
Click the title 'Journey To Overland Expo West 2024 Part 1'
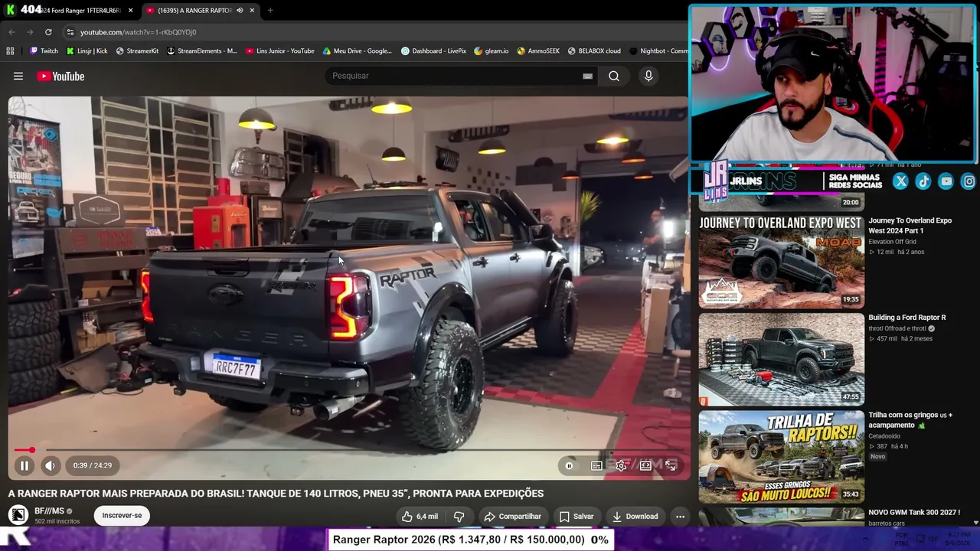tap(910, 226)
